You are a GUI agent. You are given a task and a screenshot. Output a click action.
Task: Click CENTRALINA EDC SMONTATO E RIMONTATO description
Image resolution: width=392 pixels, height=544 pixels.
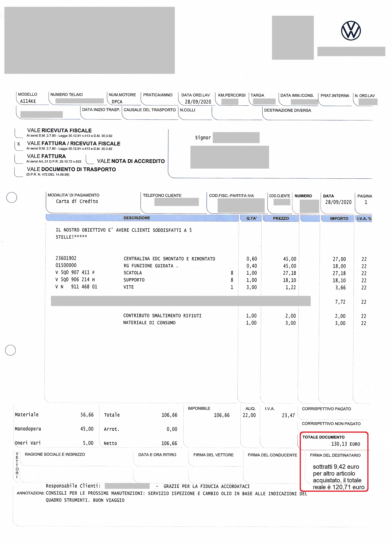point(169,259)
